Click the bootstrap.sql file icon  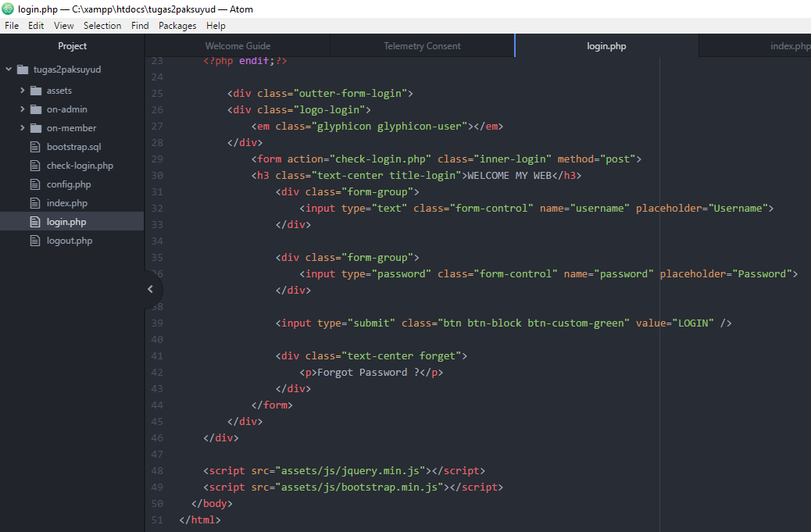35,147
